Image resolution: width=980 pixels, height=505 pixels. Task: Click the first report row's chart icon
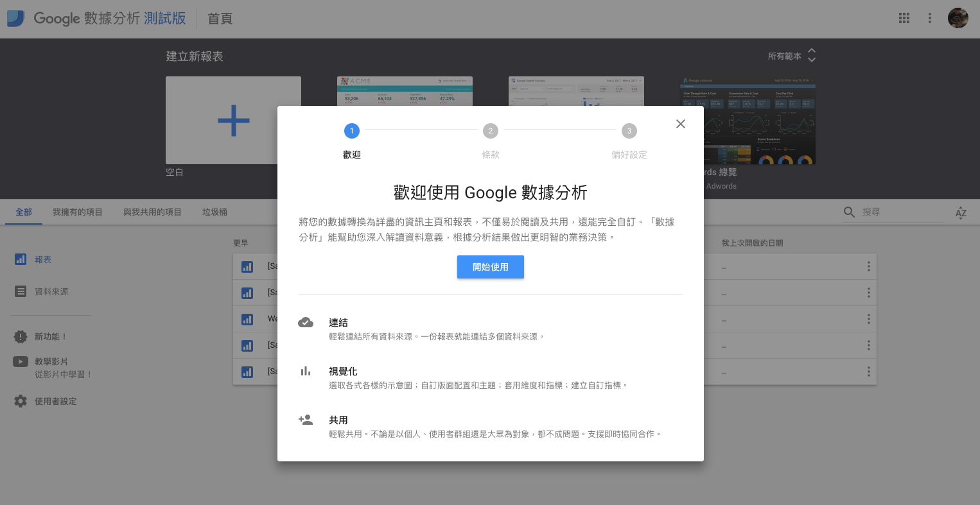(247, 266)
